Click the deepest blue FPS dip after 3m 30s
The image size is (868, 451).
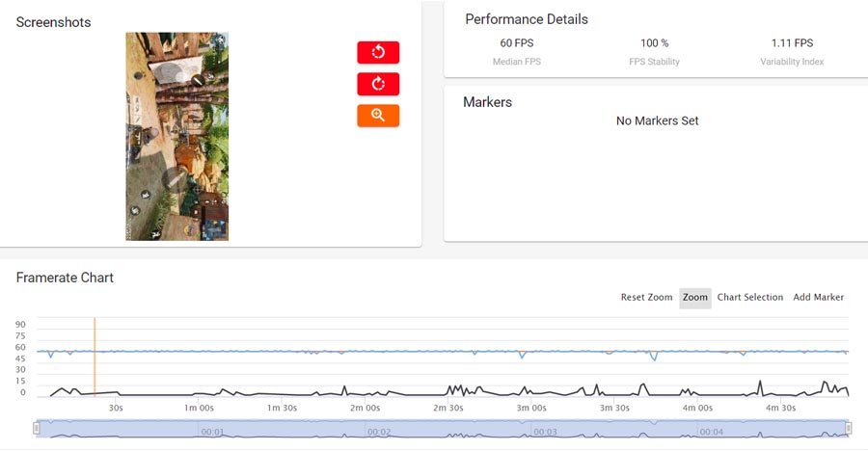(654, 359)
